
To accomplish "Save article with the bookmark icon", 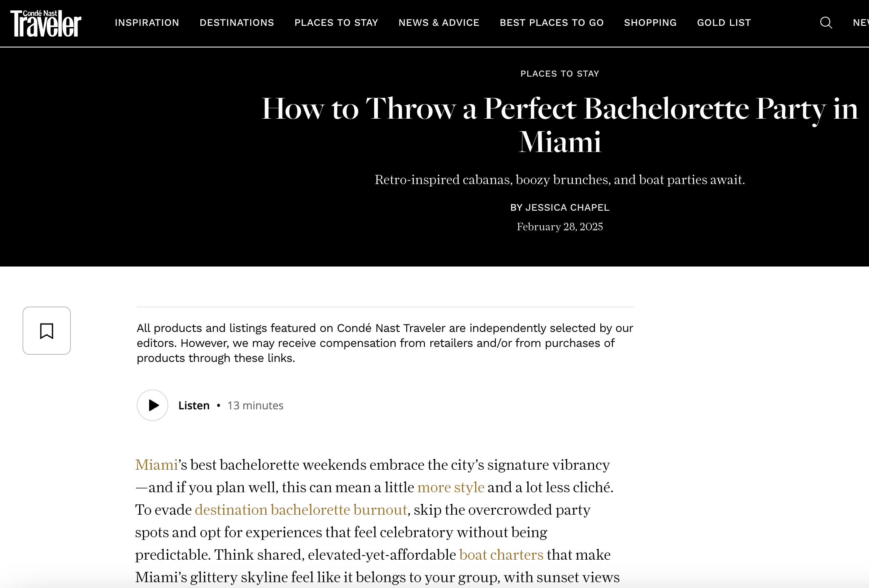I will pos(47,331).
